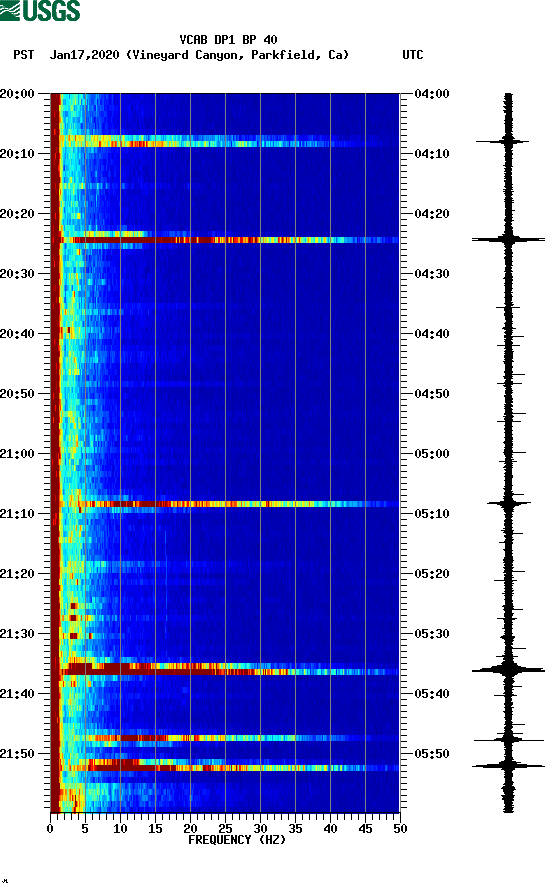
Task: Click the "20:10" PST time label
Action: [x=17, y=154]
